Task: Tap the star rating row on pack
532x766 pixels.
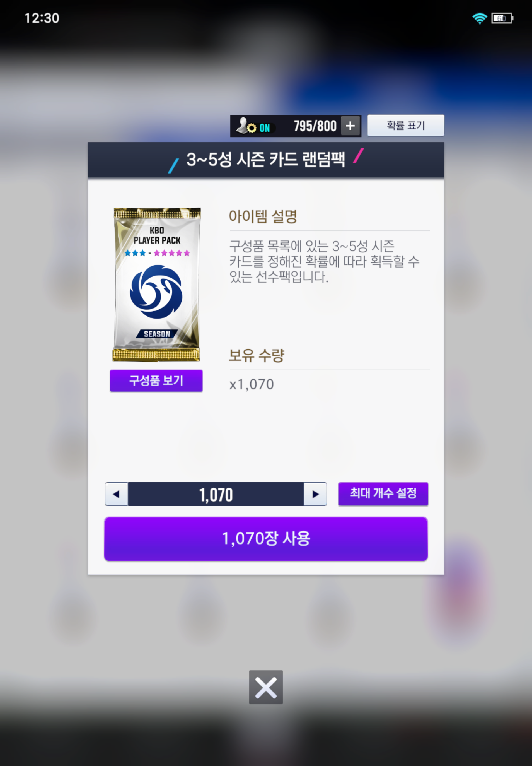Action: pyautogui.click(x=157, y=253)
